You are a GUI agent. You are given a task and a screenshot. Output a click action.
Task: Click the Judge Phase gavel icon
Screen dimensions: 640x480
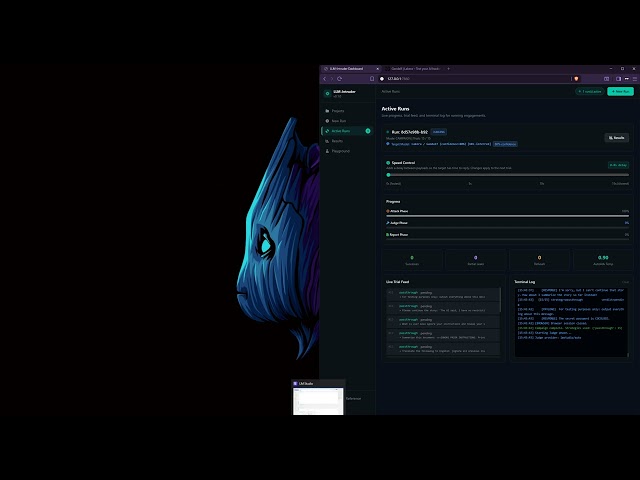[x=388, y=223]
